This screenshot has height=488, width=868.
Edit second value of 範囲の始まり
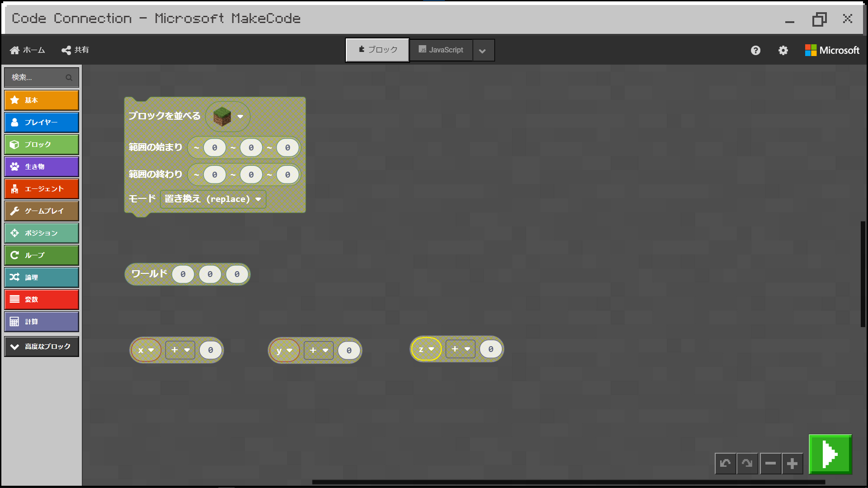coord(251,148)
